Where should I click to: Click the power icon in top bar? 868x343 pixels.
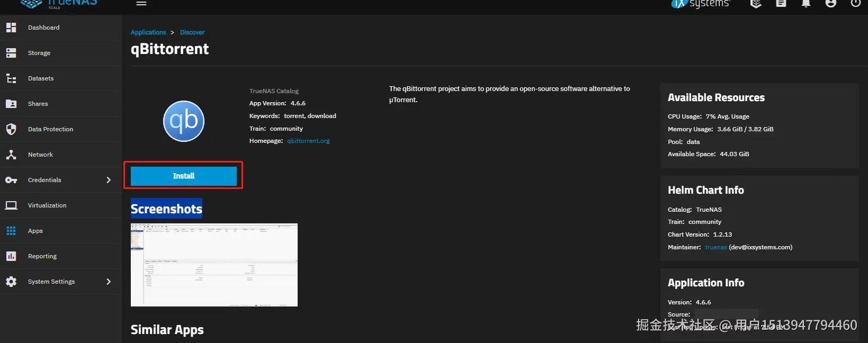pyautogui.click(x=856, y=3)
